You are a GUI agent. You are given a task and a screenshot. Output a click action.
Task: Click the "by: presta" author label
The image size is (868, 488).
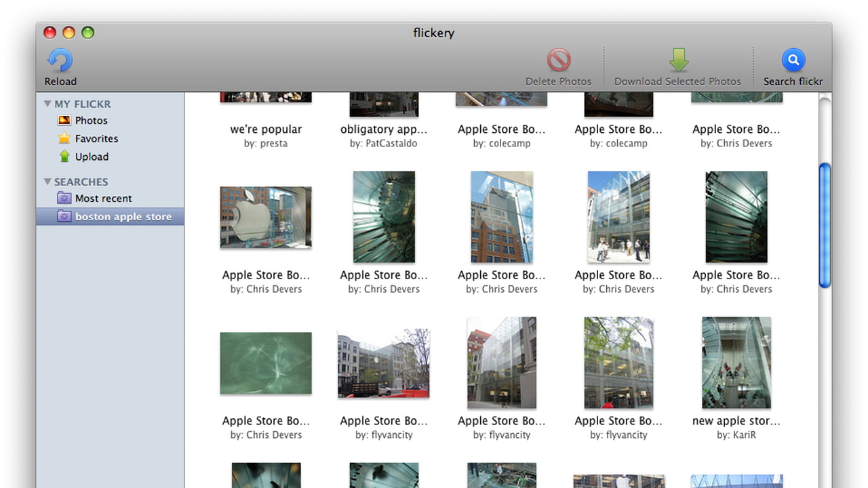266,144
